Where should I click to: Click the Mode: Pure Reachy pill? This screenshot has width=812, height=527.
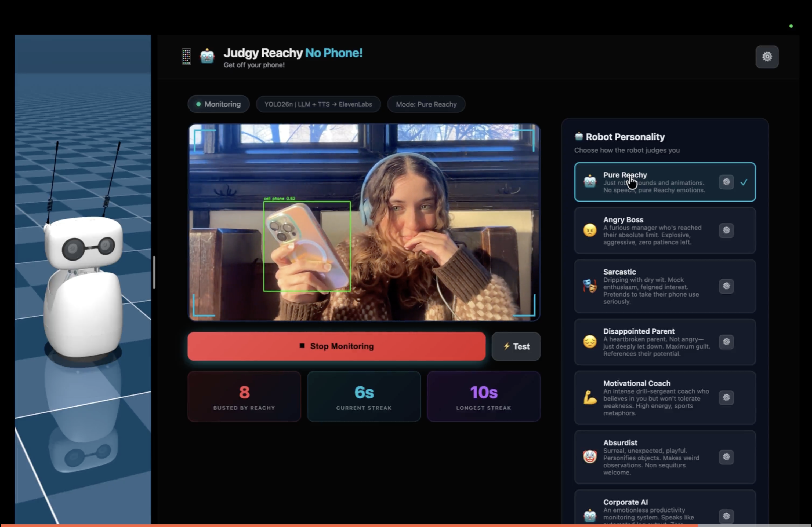click(x=426, y=104)
